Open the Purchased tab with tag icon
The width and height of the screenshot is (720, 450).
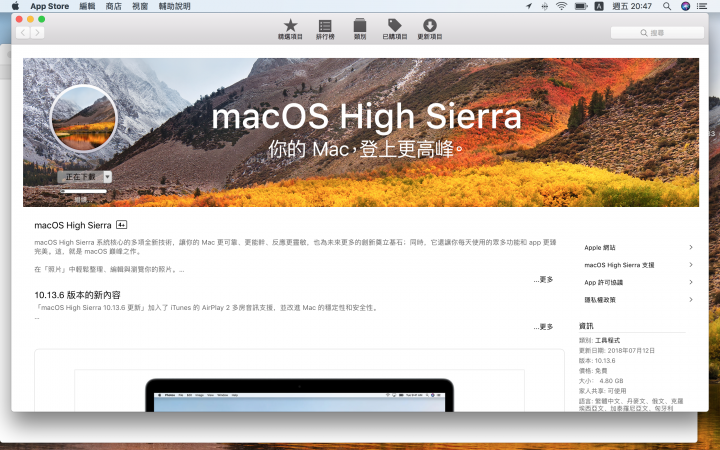point(394,29)
